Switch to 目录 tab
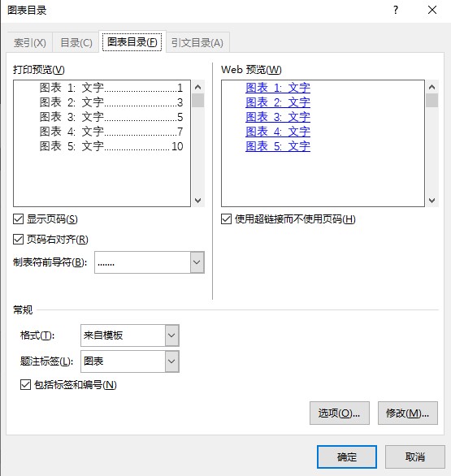Image resolution: width=451 pixels, height=476 pixels. click(x=76, y=42)
